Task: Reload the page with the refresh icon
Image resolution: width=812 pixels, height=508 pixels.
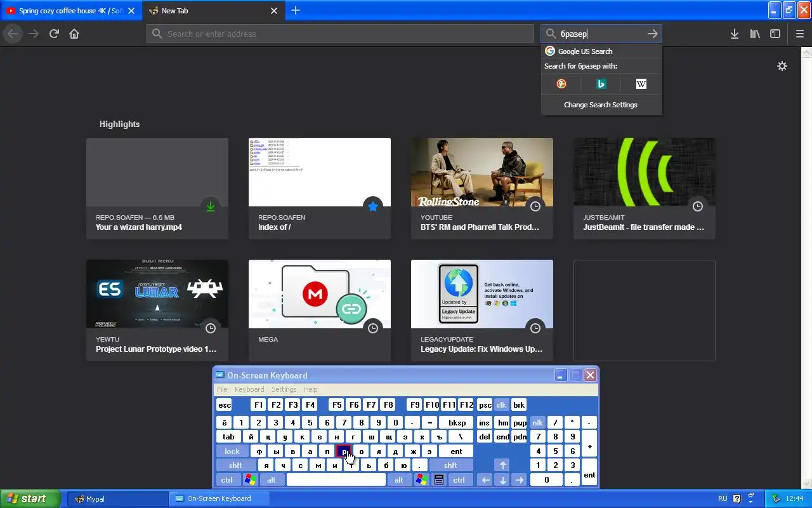Action: point(54,34)
